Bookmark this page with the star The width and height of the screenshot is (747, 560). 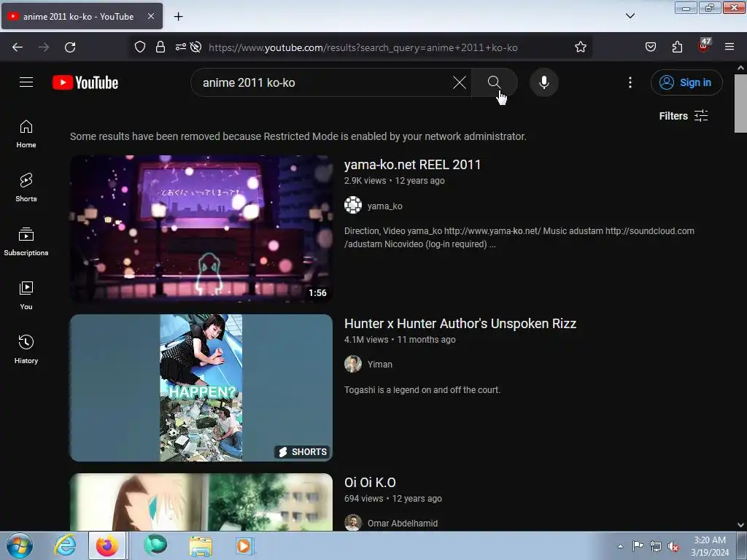(x=580, y=47)
